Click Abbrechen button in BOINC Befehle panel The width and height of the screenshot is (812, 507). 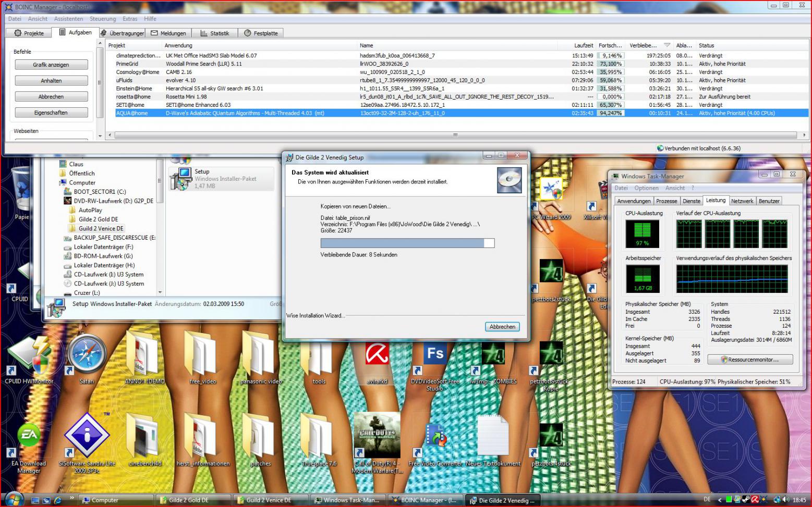(x=51, y=97)
